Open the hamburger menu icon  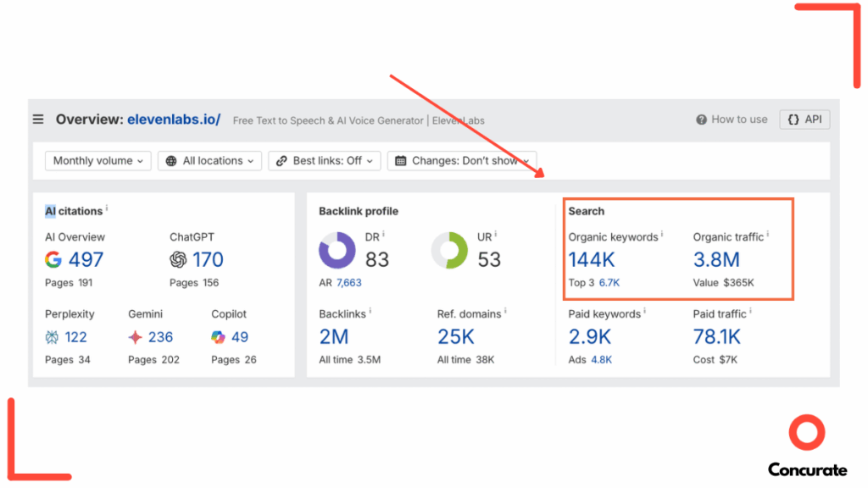[x=38, y=119]
